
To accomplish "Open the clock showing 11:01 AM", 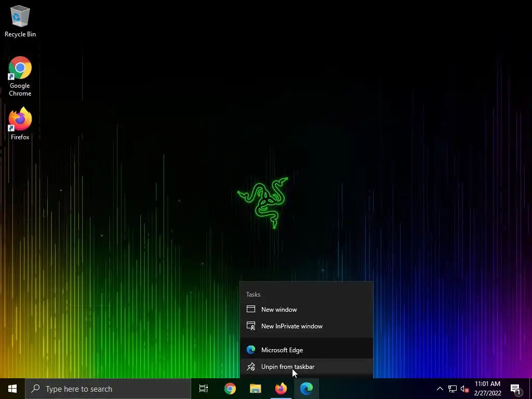I will coord(487,389).
